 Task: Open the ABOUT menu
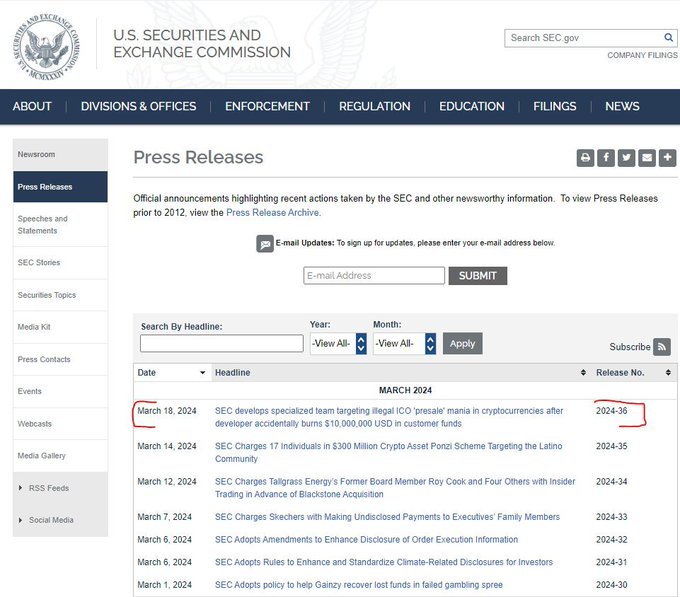(32, 106)
